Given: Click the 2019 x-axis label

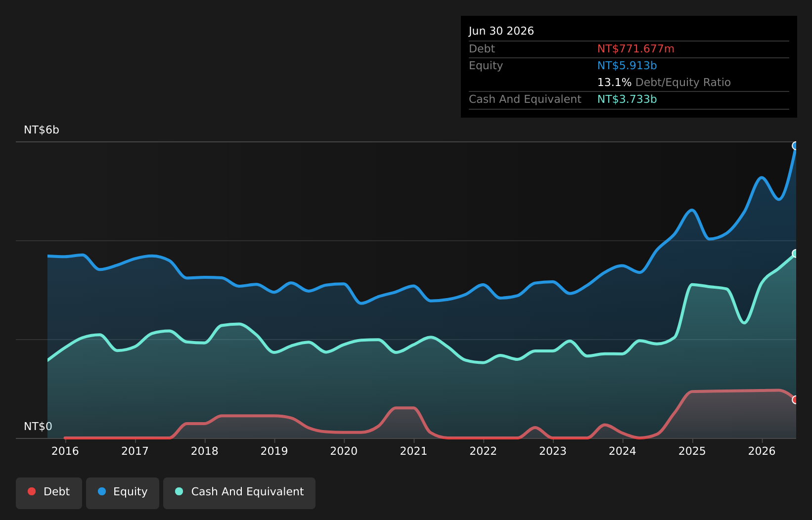Looking at the screenshot, I should [274, 451].
